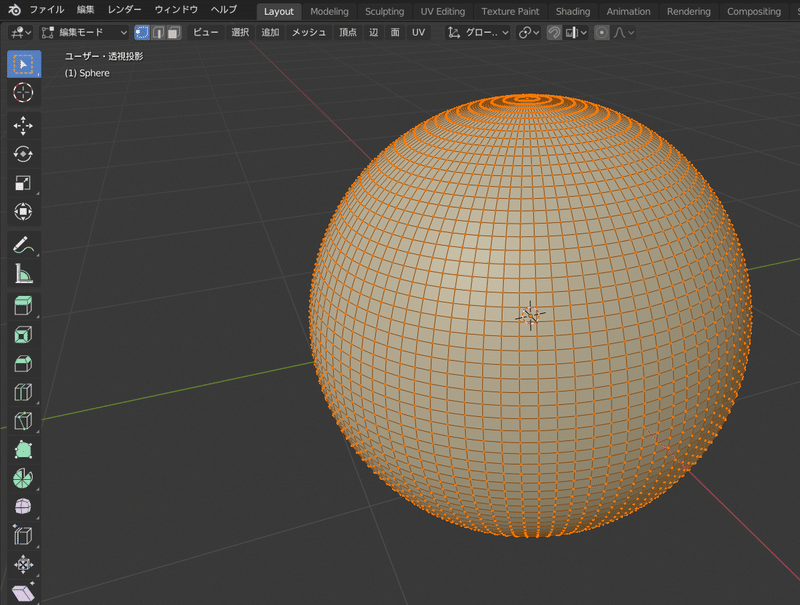Screen dimensions: 800x605
Task: Enable vertex select mode
Action: click(141, 32)
